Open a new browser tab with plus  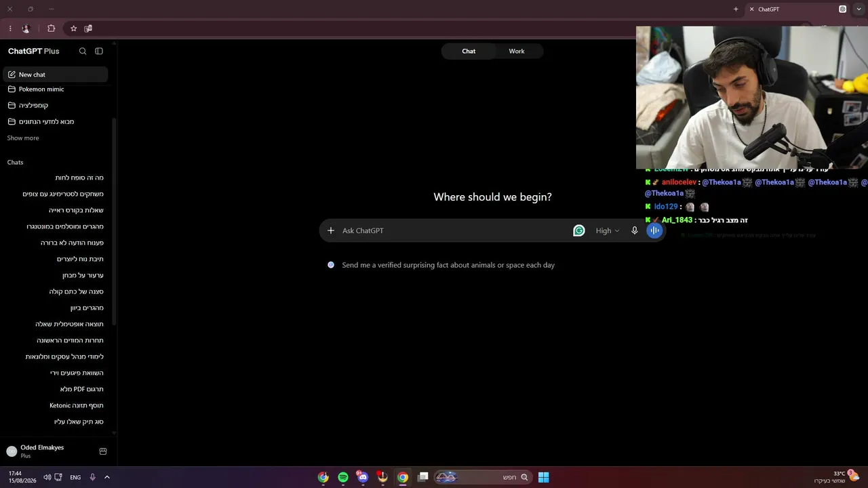coord(736,9)
